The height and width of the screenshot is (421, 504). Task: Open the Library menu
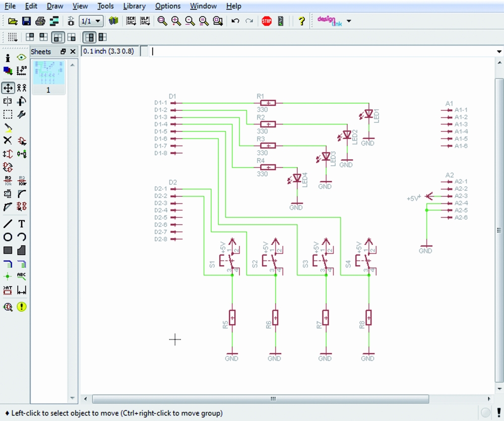[134, 6]
